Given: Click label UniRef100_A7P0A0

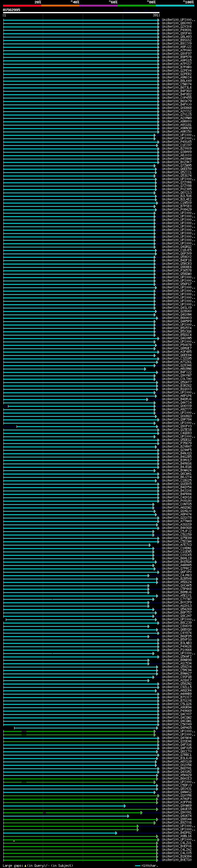Looking at the screenshot, I should [177, 50].
